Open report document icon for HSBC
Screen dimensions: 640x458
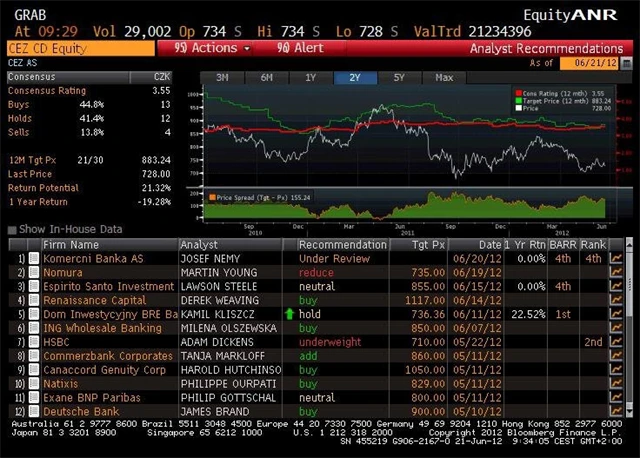point(34,342)
